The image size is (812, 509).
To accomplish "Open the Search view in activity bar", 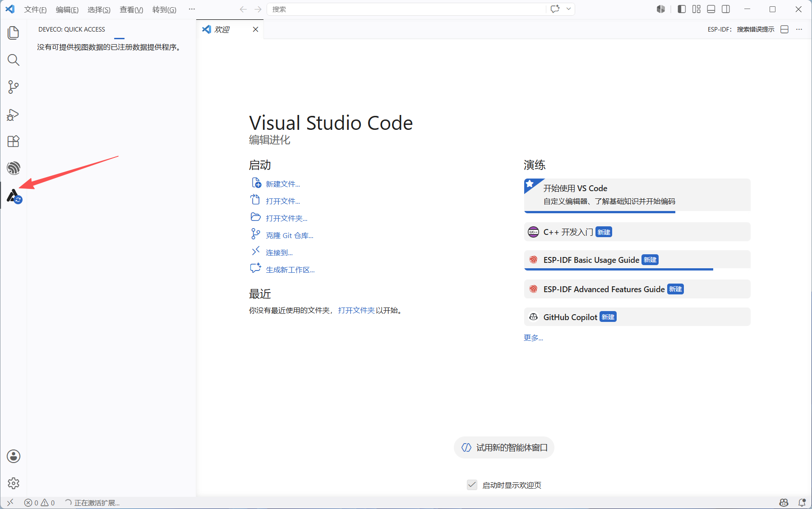I will click(x=14, y=60).
